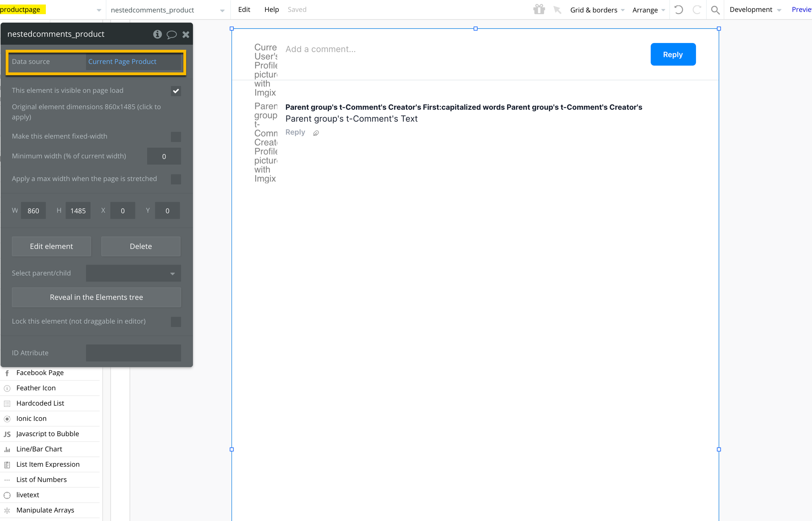
Task: Select the Line/Bar Chart element
Action: point(39,449)
